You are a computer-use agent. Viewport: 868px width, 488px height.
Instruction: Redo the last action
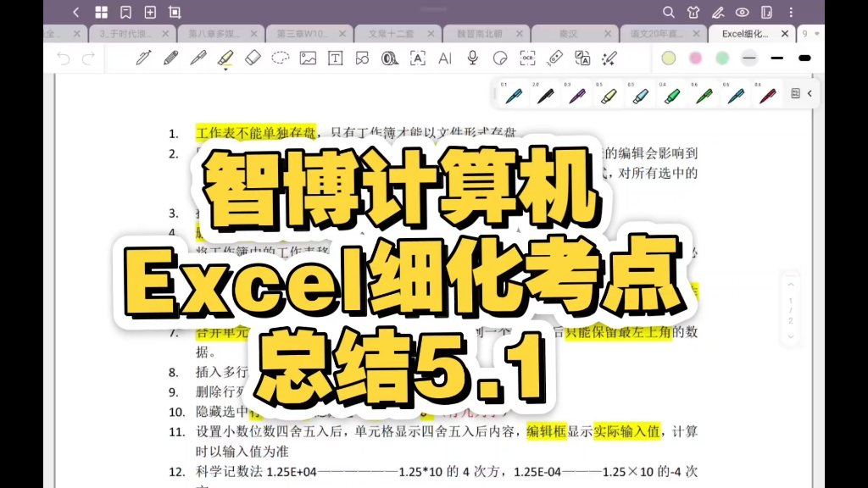coord(88,58)
